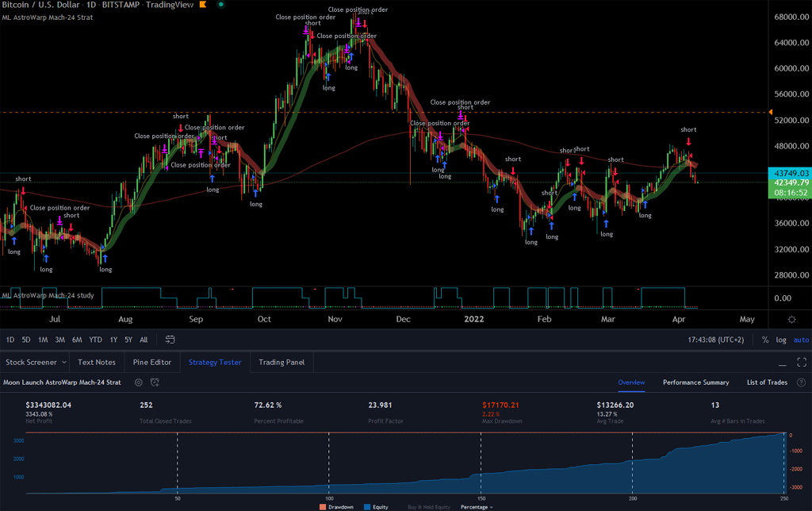Click the orange alert marker on price axis
Image resolution: width=812 pixels, height=511 pixels.
click(x=770, y=112)
